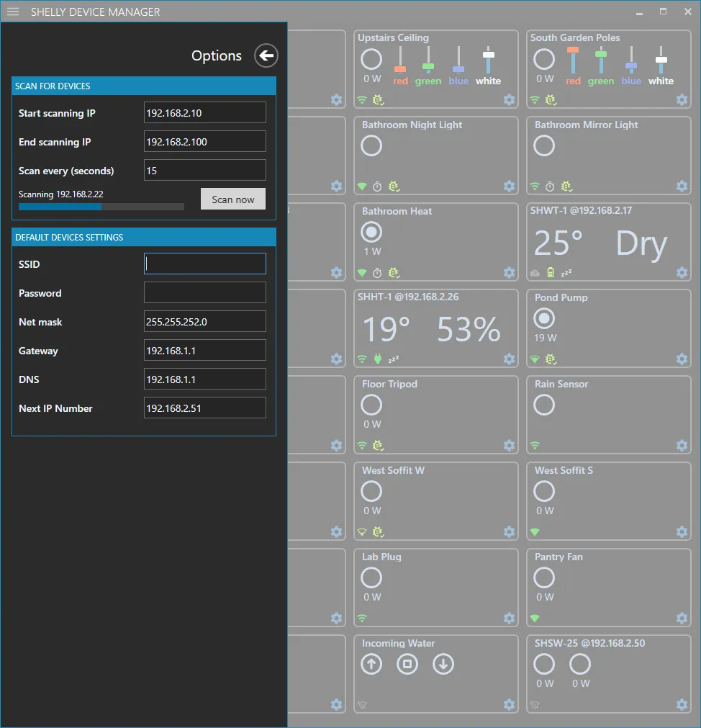Open Bathroom Mirror Light settings gear

point(682,187)
